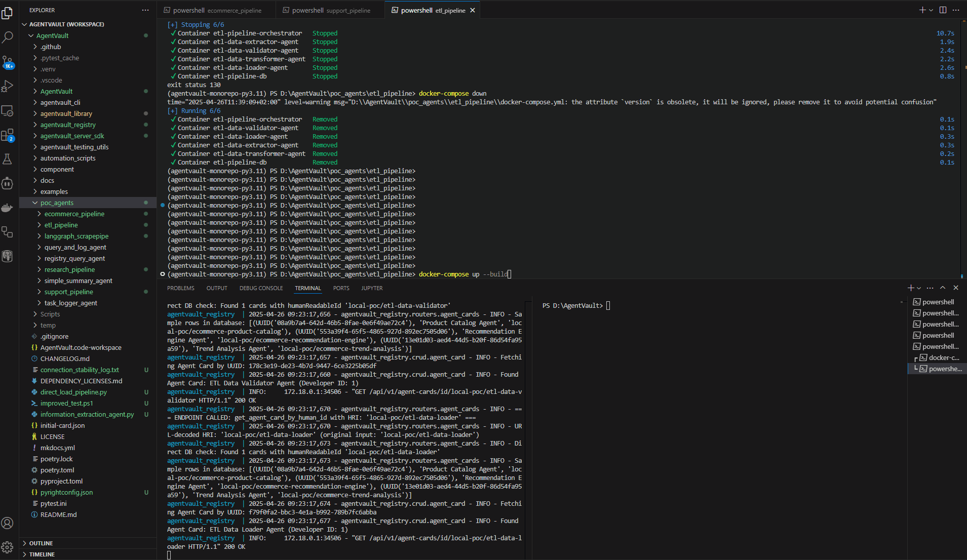
Task: Open the OUTPUT panel tab
Action: point(217,288)
